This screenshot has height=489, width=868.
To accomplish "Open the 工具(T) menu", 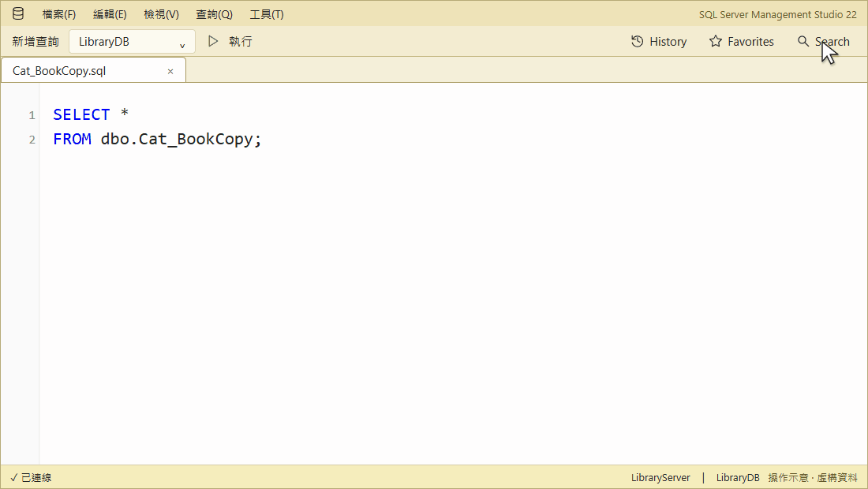I will coord(266,14).
